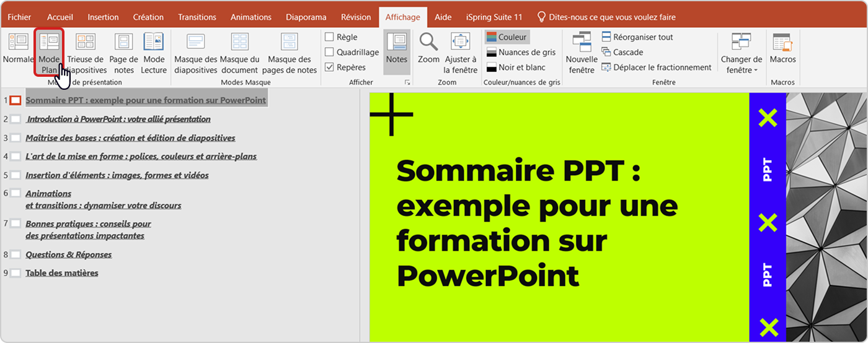The height and width of the screenshot is (343, 868).
Task: Select outline text 'et transitions : dynamiser votre discours'
Action: (x=104, y=206)
